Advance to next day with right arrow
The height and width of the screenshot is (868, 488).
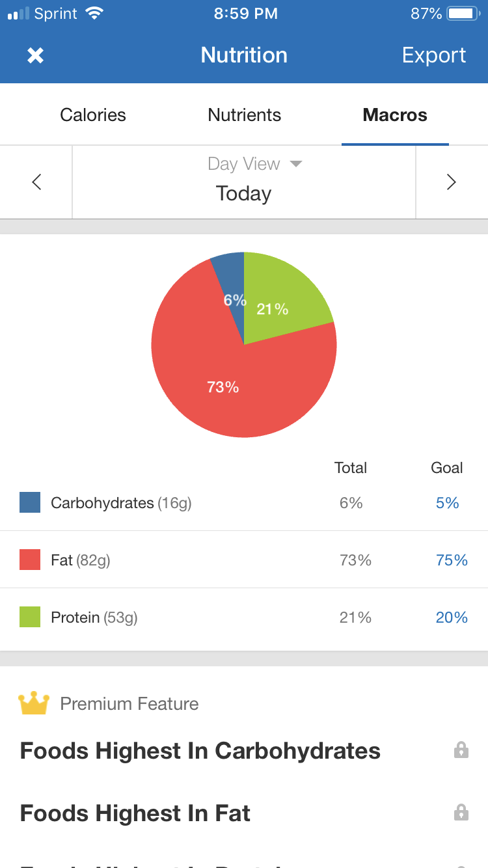(451, 182)
